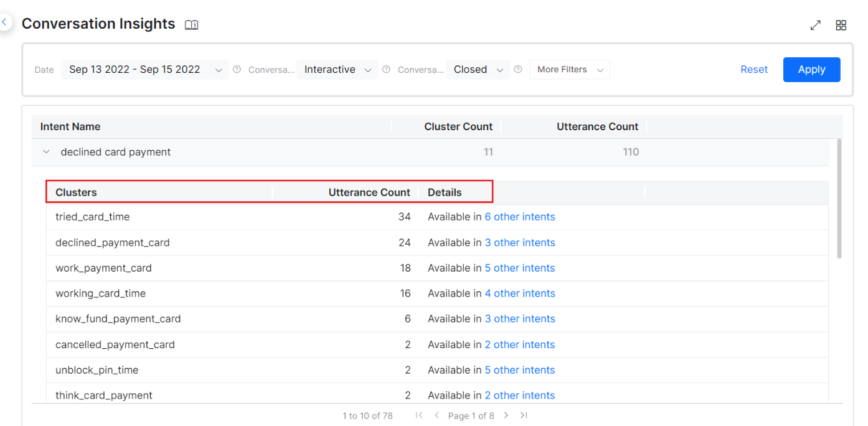The width and height of the screenshot is (868, 426).
Task: Click the utterance count 110 cell
Action: pos(631,152)
